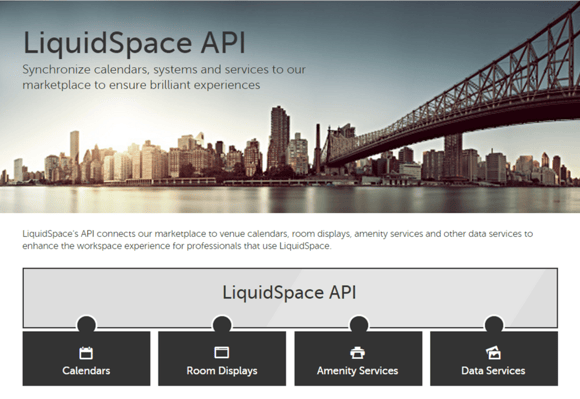Open the Calendars text label
The height and width of the screenshot is (399, 580).
(86, 371)
